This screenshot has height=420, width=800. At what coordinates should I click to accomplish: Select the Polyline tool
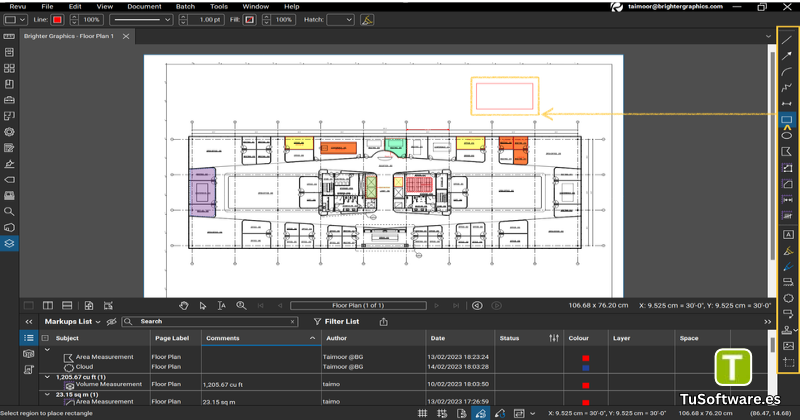787,88
